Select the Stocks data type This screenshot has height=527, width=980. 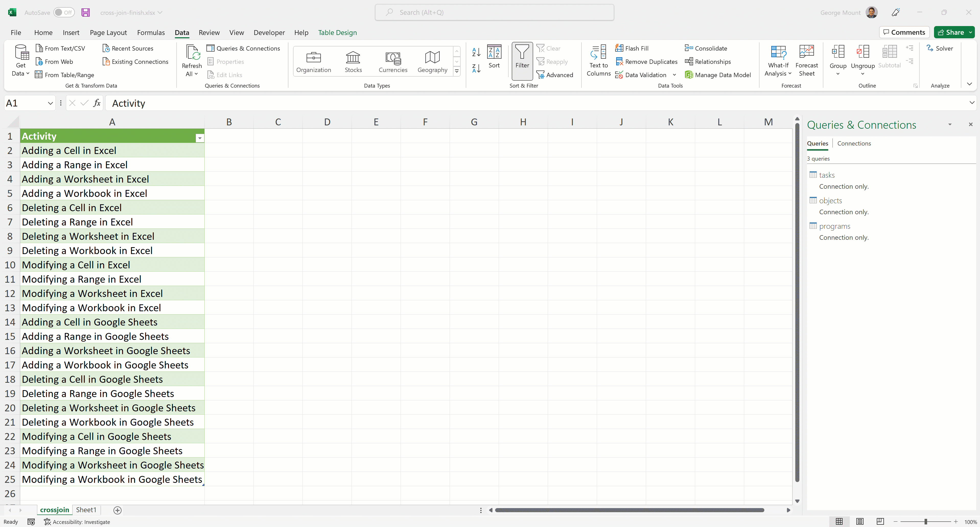pyautogui.click(x=353, y=62)
